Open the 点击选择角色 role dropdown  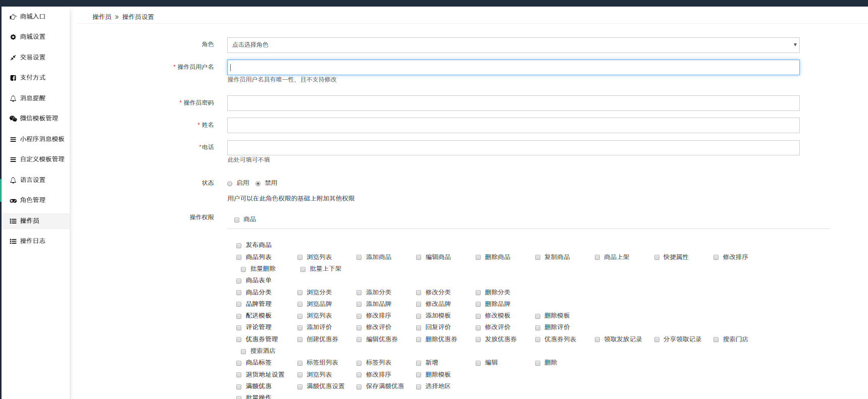(513, 45)
